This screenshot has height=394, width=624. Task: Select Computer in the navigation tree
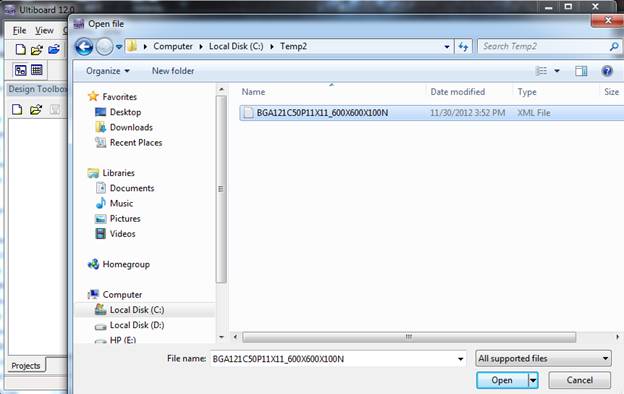(122, 295)
